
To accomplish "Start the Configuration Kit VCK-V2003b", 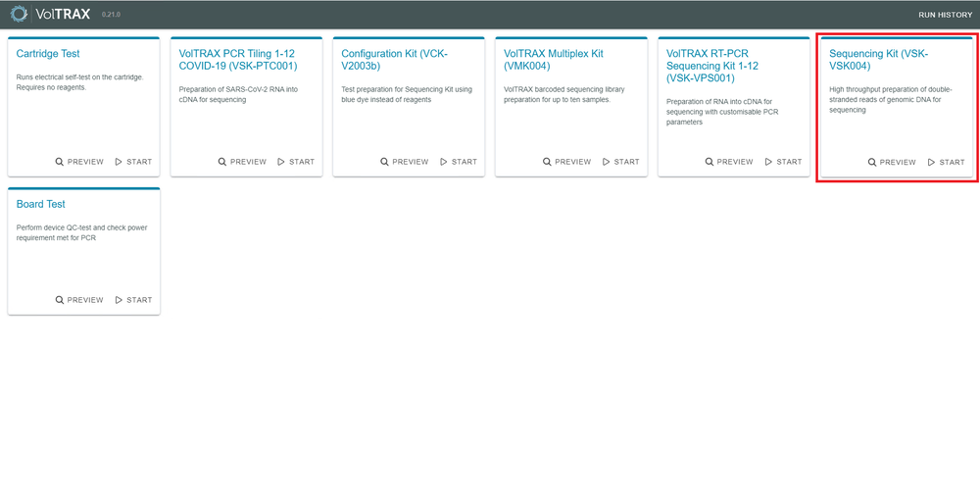I will click(459, 162).
